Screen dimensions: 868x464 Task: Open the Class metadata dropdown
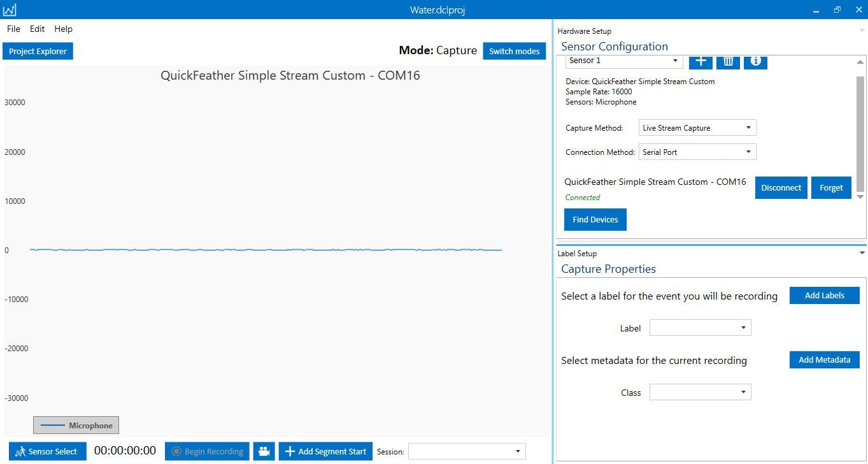click(701, 392)
